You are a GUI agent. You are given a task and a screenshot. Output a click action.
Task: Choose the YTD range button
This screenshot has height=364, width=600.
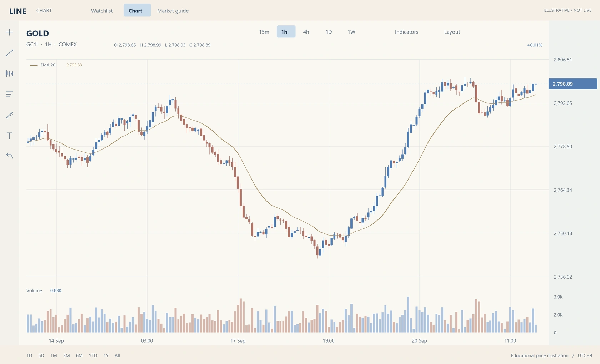(x=93, y=355)
